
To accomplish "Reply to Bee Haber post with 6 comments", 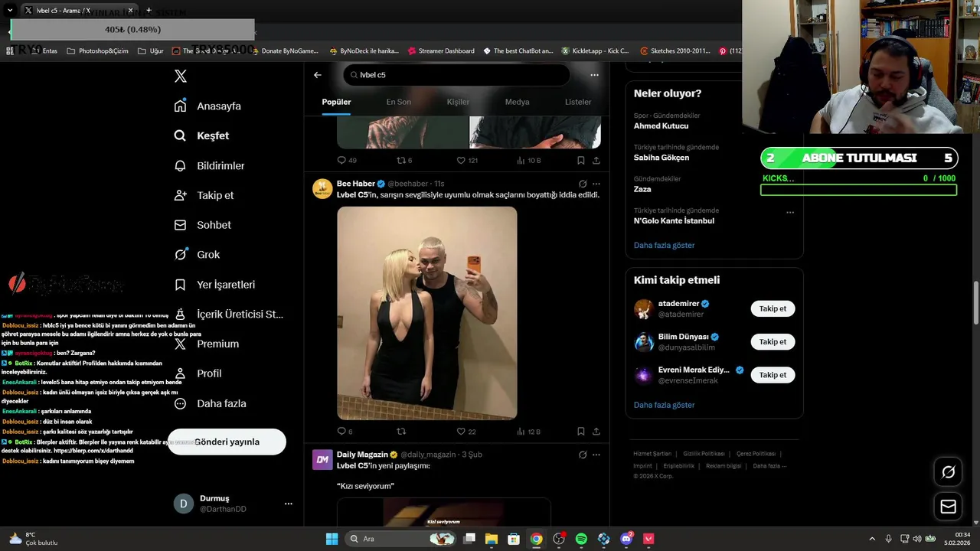I will [345, 432].
